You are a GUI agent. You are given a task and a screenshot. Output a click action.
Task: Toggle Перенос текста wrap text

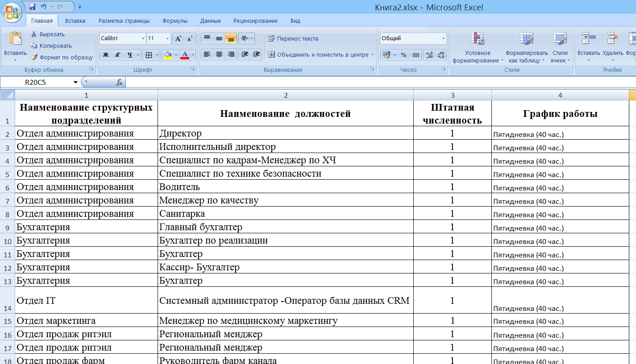point(293,38)
